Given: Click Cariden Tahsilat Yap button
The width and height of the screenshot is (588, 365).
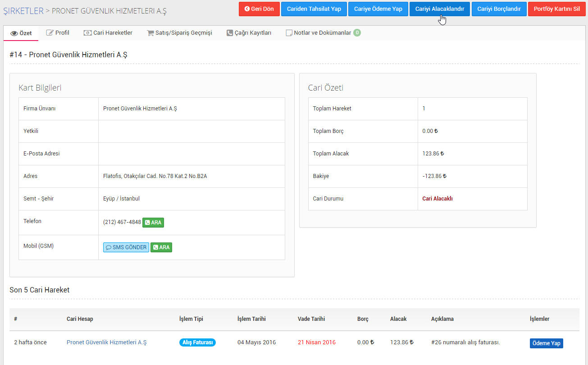Looking at the screenshot, I should 314,9.
